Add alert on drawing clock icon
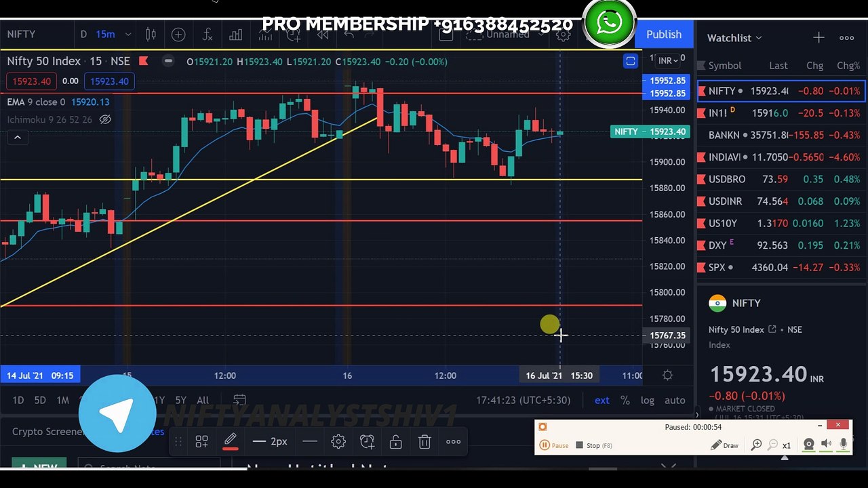 tap(368, 442)
